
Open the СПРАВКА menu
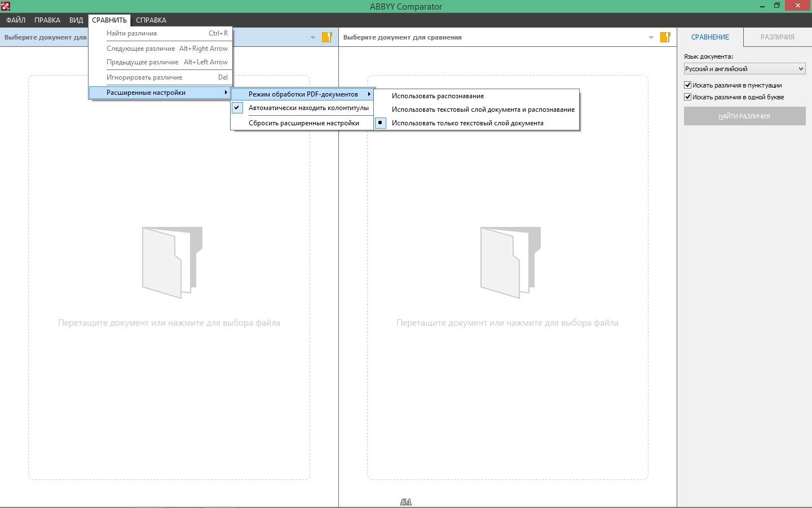151,20
